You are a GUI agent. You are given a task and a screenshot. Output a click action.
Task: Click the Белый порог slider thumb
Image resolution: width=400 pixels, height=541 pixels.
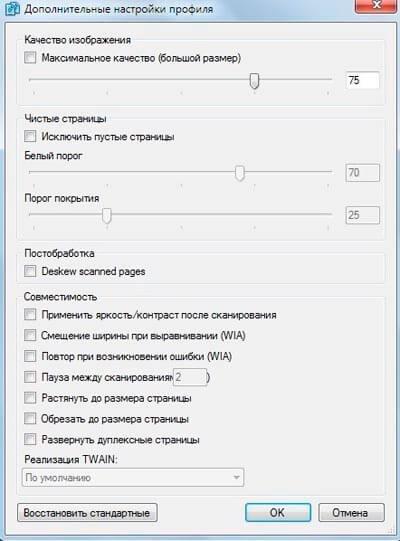[x=240, y=173]
